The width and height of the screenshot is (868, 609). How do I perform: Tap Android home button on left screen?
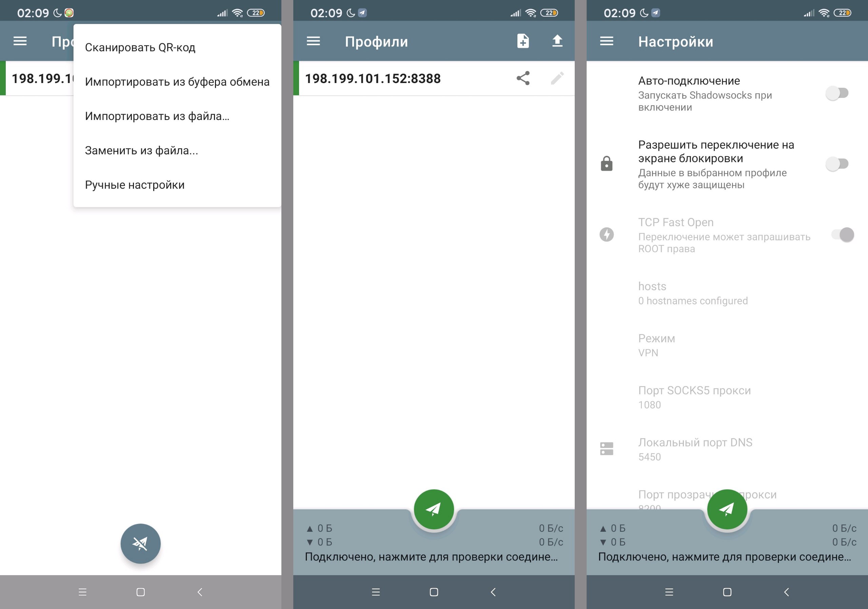[141, 592]
